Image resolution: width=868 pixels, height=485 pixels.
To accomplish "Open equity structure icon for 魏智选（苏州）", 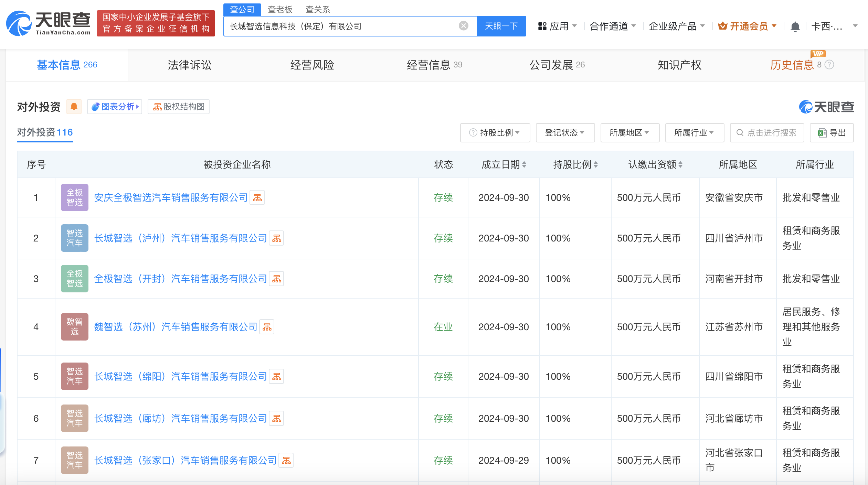I will pyautogui.click(x=267, y=327).
